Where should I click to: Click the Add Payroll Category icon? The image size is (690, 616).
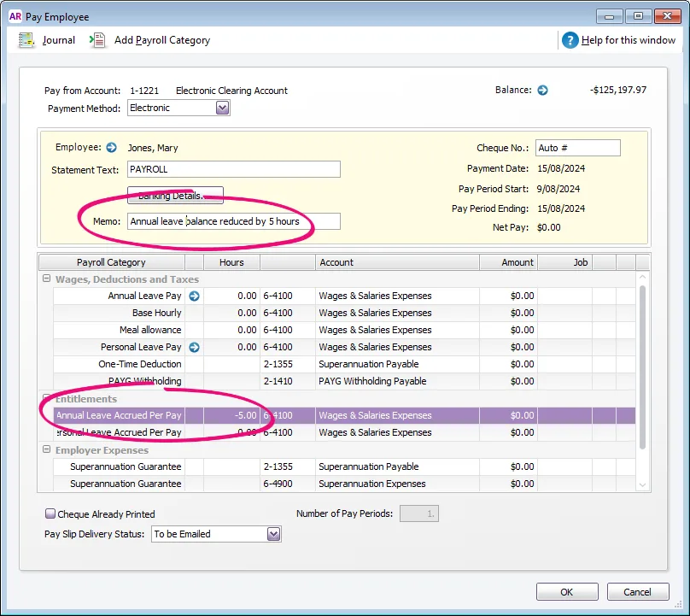(x=97, y=39)
